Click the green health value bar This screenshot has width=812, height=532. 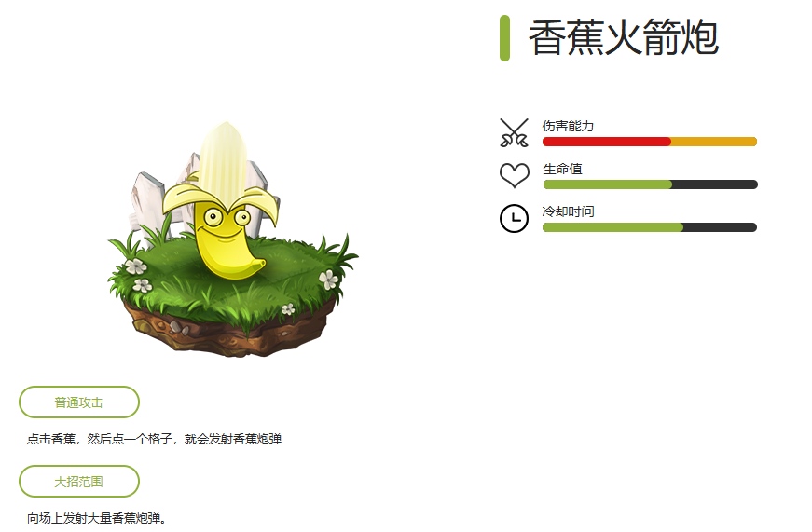[608, 184]
